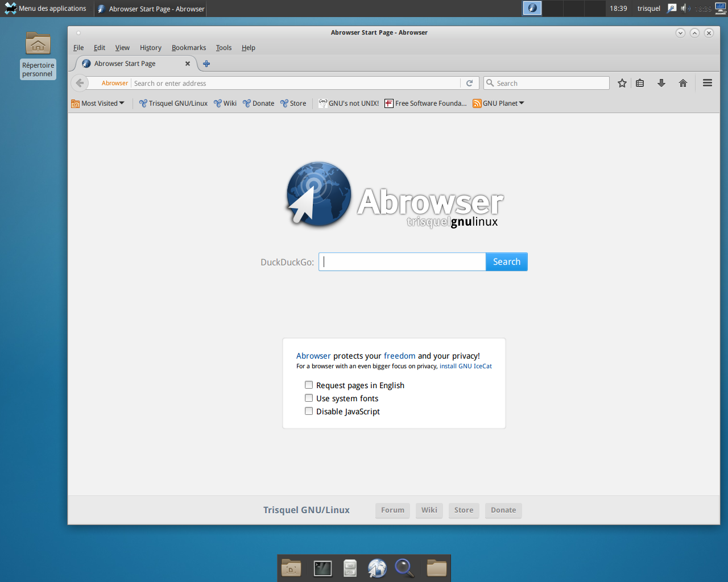Select the Abrowser Start Page tab

point(135,64)
